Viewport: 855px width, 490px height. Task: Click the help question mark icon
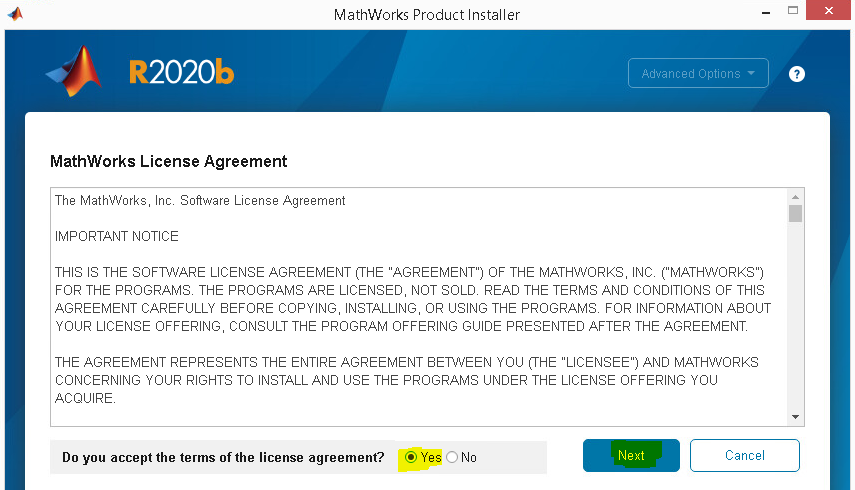click(797, 74)
